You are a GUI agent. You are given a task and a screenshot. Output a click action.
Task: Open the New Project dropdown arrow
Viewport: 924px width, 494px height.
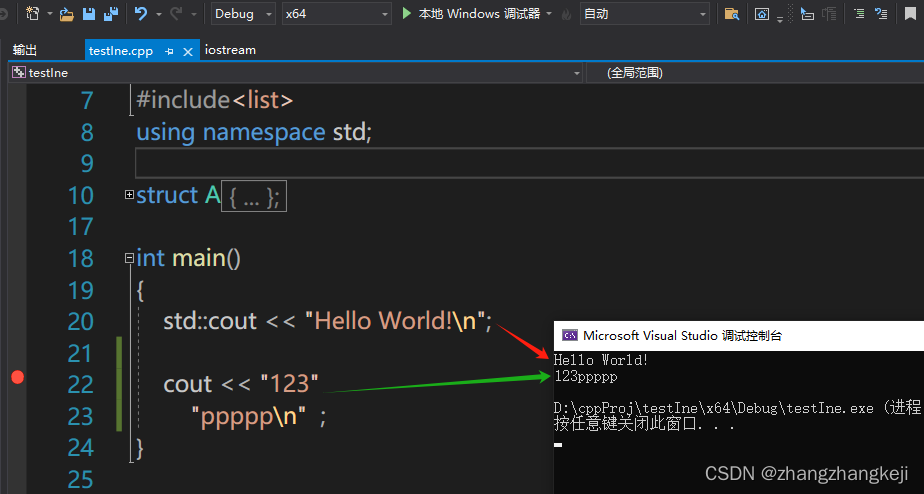pos(50,14)
